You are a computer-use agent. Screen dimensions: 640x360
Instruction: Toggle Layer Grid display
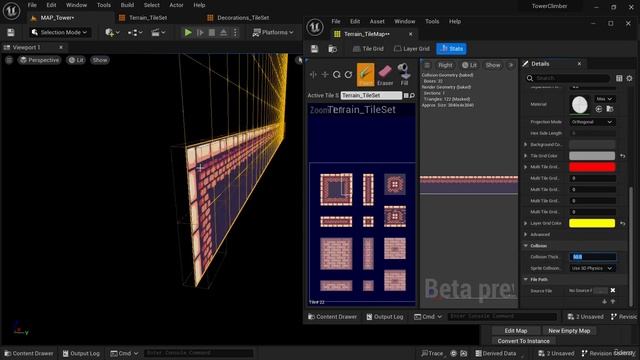[x=412, y=49]
